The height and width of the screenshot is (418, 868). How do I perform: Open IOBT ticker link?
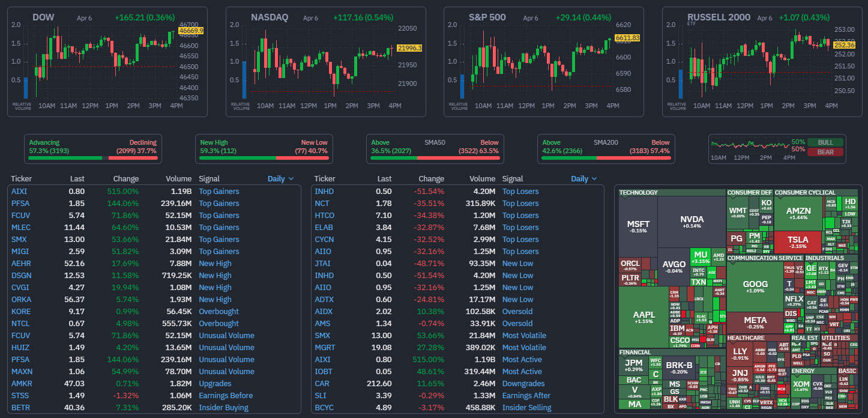point(324,371)
